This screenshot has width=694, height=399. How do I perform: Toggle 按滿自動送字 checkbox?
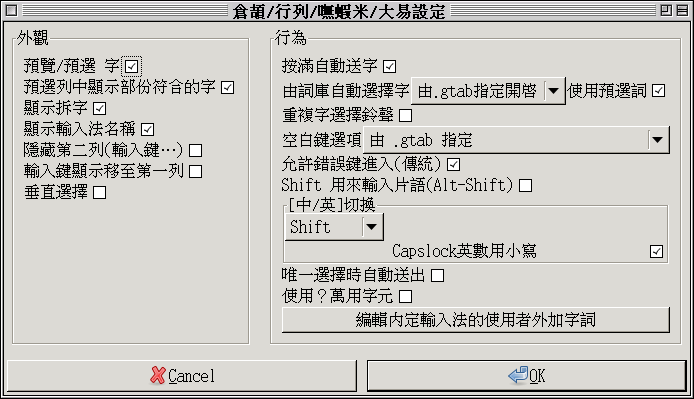[389, 66]
